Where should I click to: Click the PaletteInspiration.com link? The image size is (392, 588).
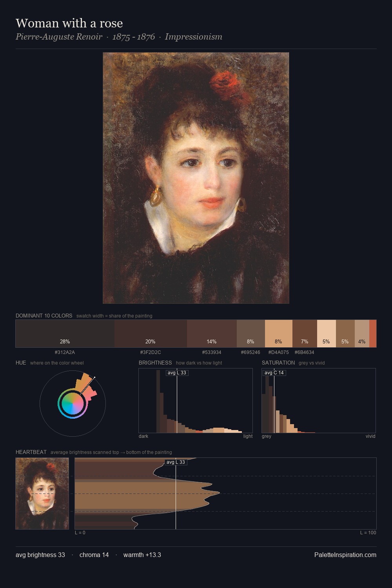345,555
